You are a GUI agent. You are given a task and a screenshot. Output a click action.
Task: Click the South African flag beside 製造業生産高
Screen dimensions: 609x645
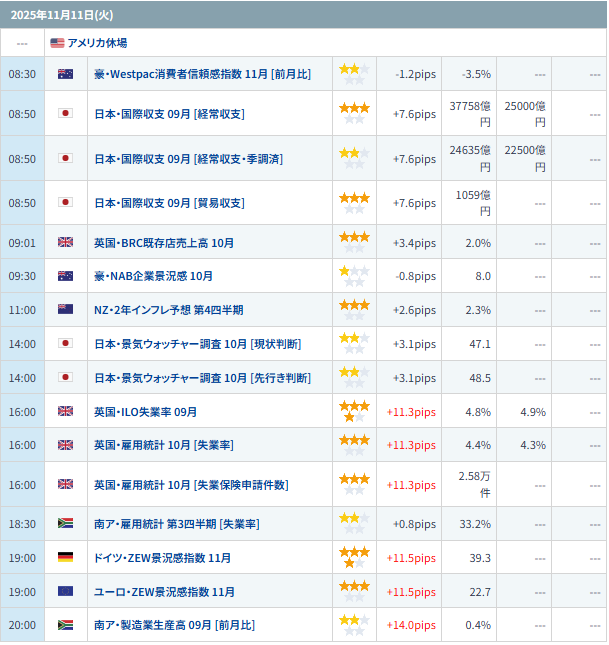pos(66,625)
